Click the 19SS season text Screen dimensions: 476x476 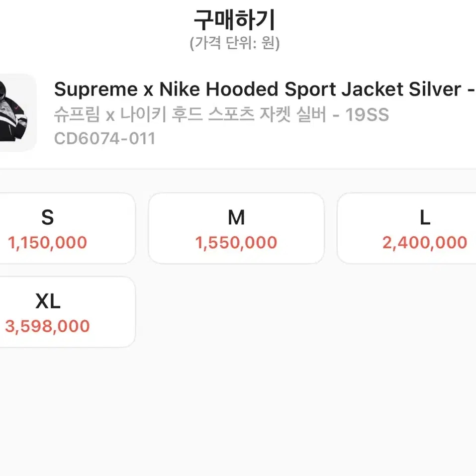point(367,115)
